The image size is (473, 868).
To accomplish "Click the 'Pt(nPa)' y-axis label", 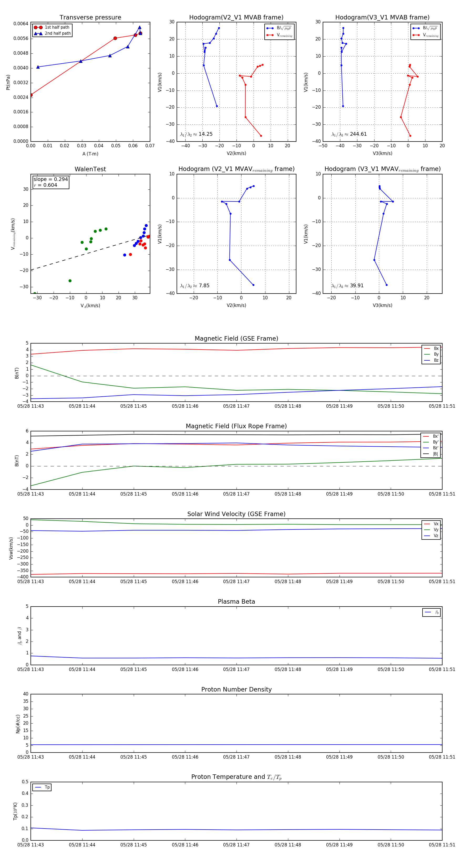I will point(8,82).
